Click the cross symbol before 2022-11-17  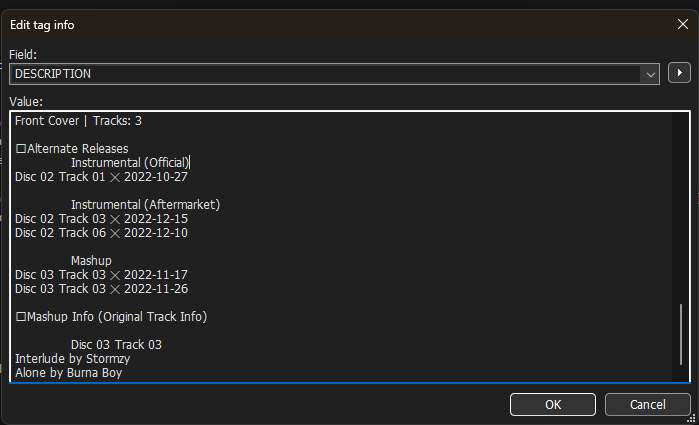115,275
